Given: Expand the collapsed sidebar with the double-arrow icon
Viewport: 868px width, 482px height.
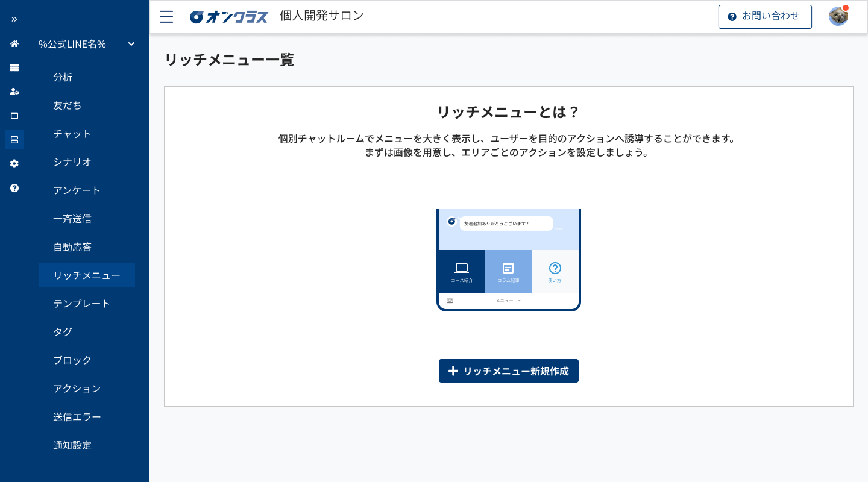Looking at the screenshot, I should (14, 19).
